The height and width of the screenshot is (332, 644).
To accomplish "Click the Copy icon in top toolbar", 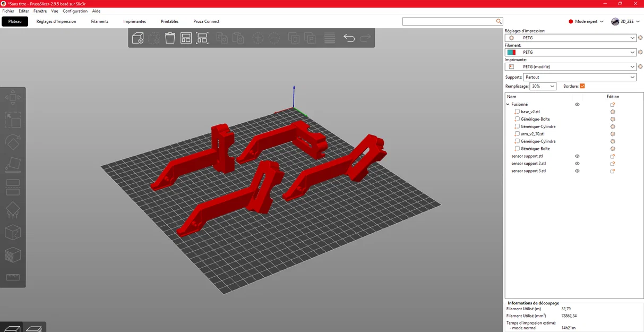I will pos(222,38).
